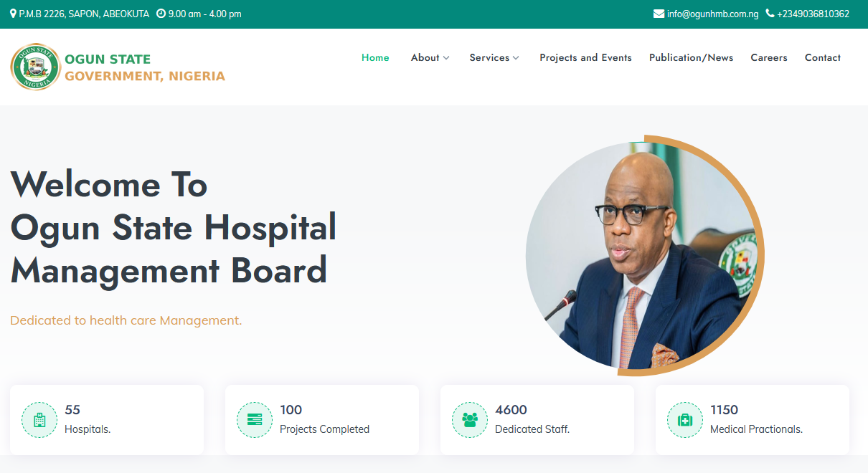
Task: Click the +2349036810362 phone number link
Action: pos(813,14)
